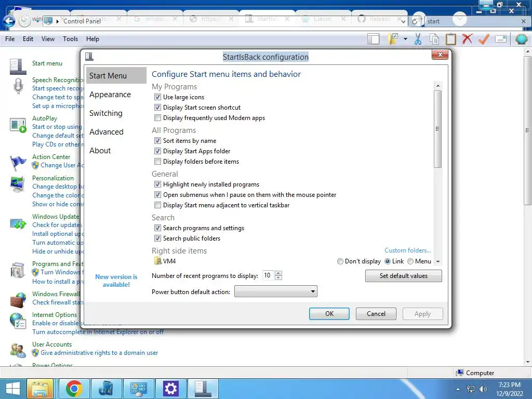Open Give administrative rights to a domain user
Screen dimensions: 532x399
point(99,353)
